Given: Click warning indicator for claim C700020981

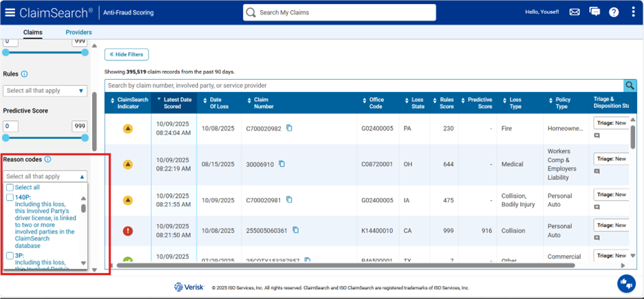Looking at the screenshot, I should click(x=128, y=200).
